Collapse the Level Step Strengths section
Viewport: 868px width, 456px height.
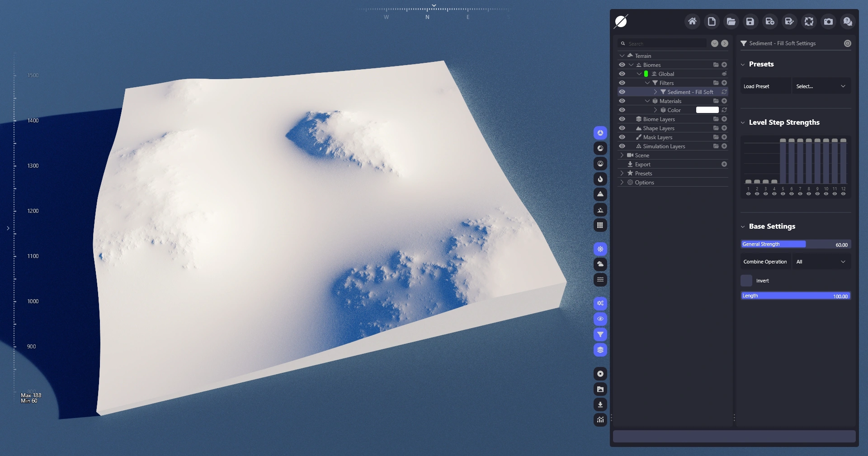743,122
